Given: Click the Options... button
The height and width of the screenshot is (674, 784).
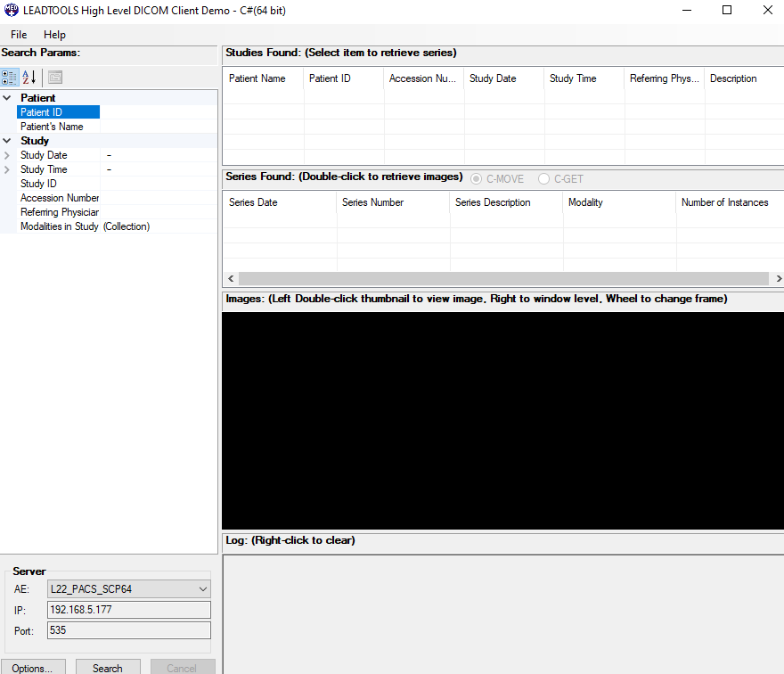Looking at the screenshot, I should click(33, 668).
